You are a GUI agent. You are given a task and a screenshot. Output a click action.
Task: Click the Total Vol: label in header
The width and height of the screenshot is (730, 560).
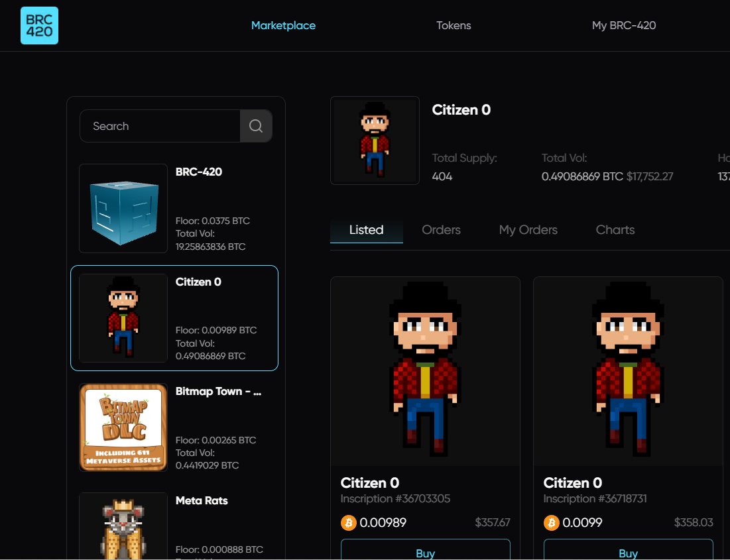(564, 158)
